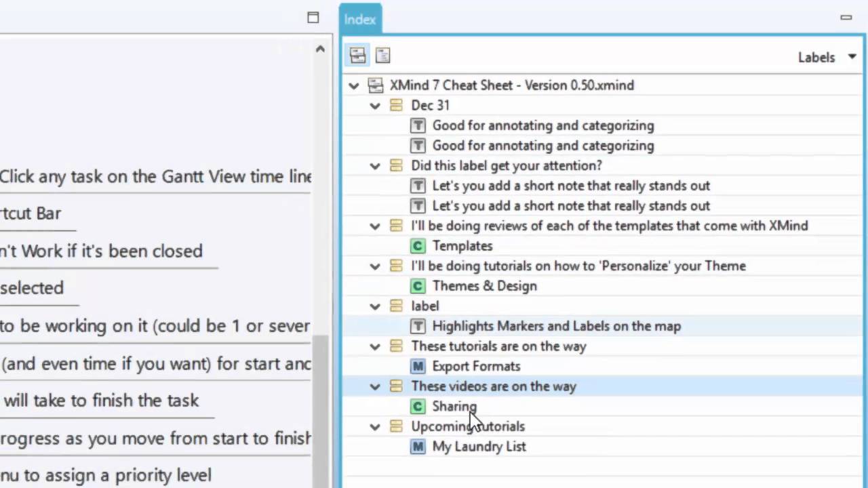Open the 'My Laundry List' topic entry
The width and height of the screenshot is (868, 488).
coord(479,447)
